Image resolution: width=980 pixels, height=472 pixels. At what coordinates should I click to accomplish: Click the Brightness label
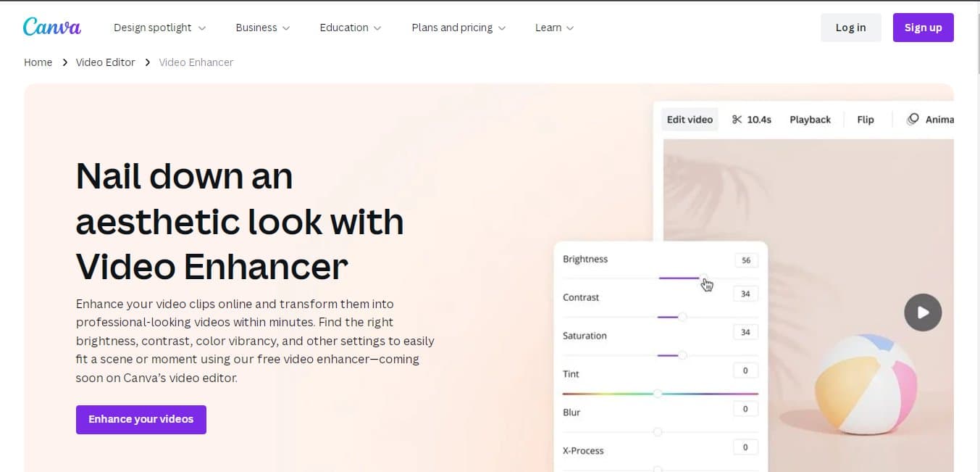(585, 259)
